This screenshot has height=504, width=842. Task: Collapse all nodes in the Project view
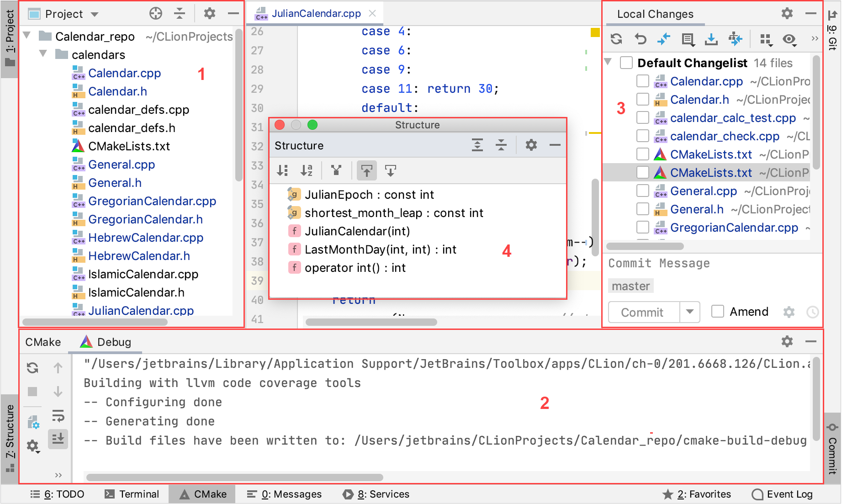[x=180, y=13]
